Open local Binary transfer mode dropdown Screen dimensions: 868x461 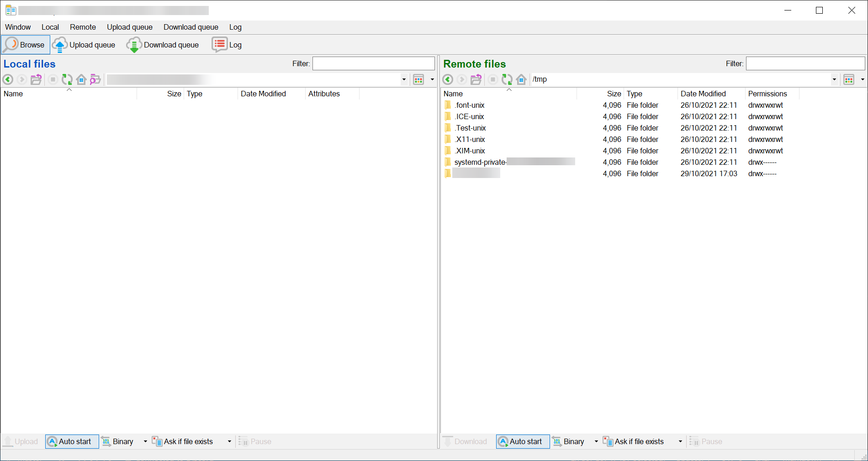(145, 441)
